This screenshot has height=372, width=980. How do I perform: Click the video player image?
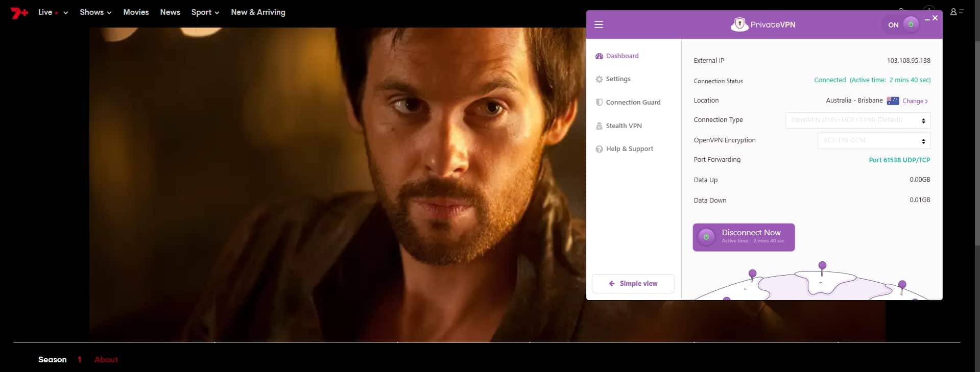(337, 184)
